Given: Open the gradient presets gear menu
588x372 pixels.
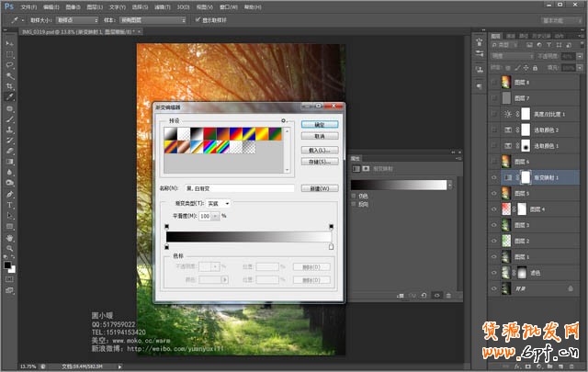Looking at the screenshot, I should (284, 120).
